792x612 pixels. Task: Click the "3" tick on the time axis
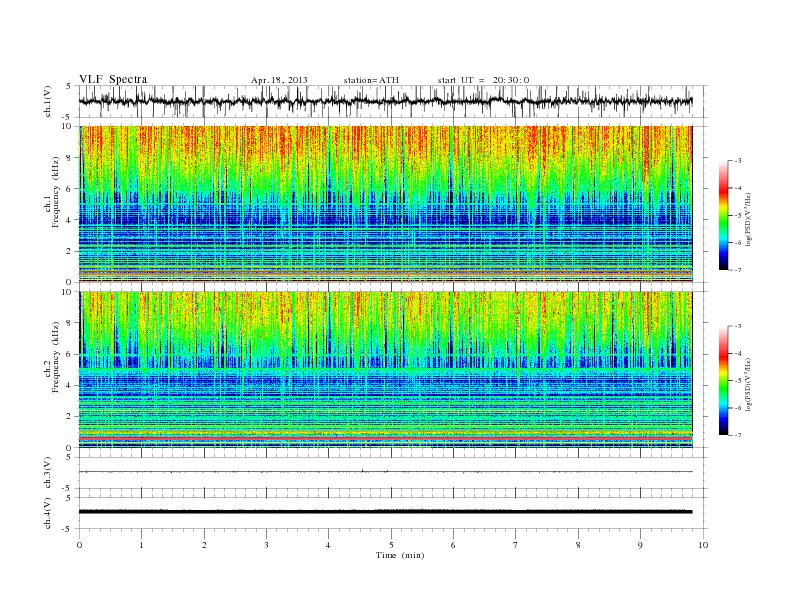(x=266, y=545)
